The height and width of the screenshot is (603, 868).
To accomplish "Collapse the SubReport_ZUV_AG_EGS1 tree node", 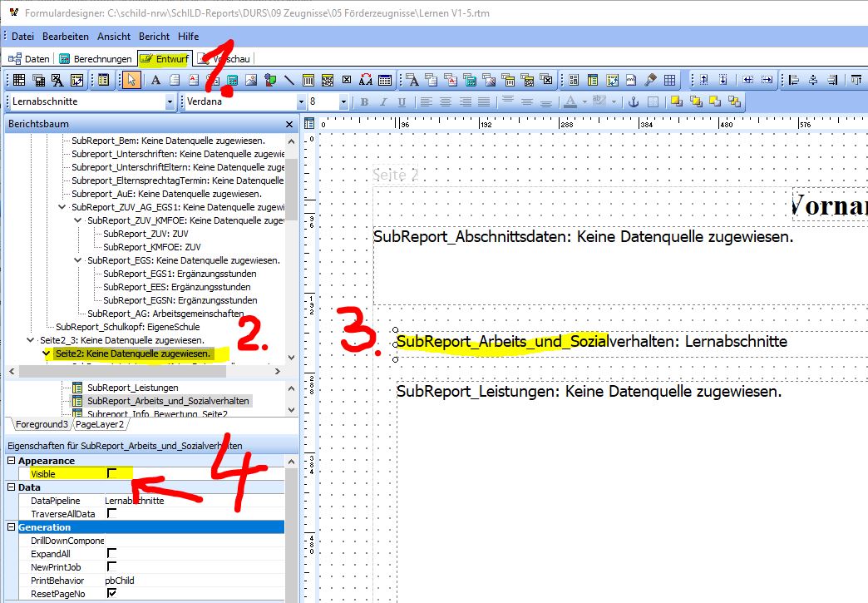I will point(62,207).
